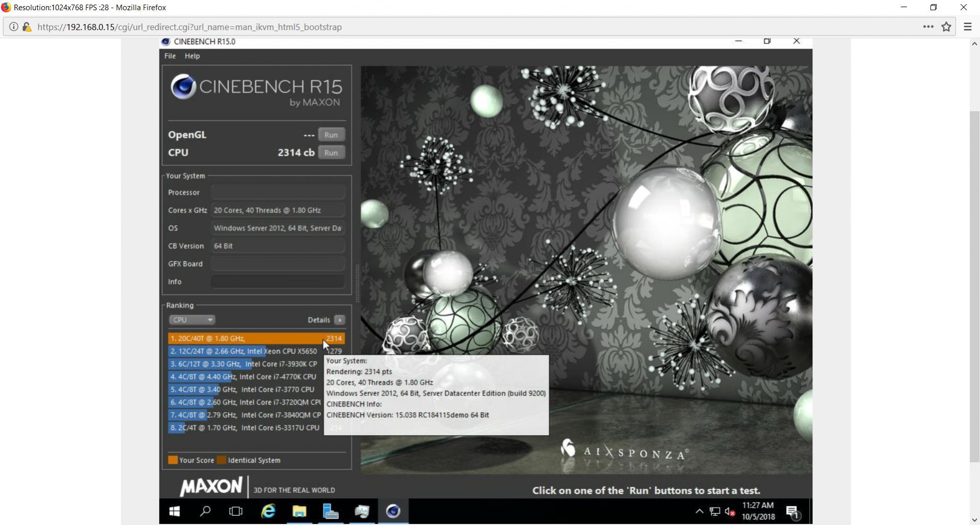
Task: Open the File menu in Cinebench
Action: coord(170,56)
